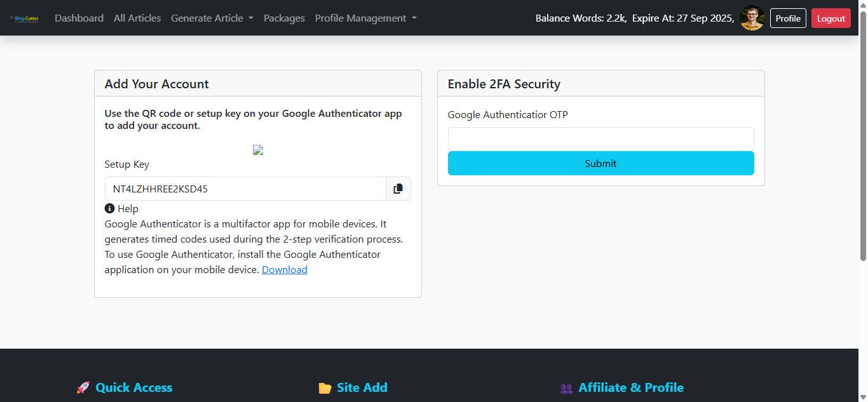Click the Blog Cutter logo
The image size is (868, 402).
tap(25, 18)
